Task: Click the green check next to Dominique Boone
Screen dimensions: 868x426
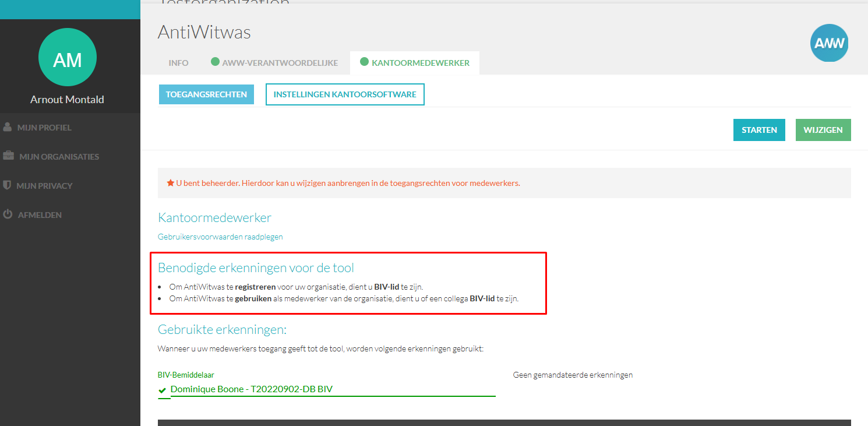Action: tap(163, 390)
